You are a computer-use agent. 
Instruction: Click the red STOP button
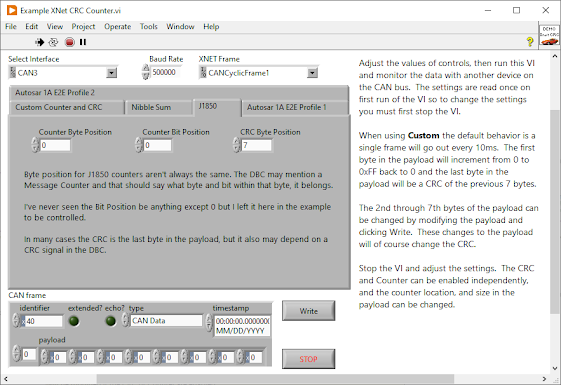pyautogui.click(x=308, y=359)
